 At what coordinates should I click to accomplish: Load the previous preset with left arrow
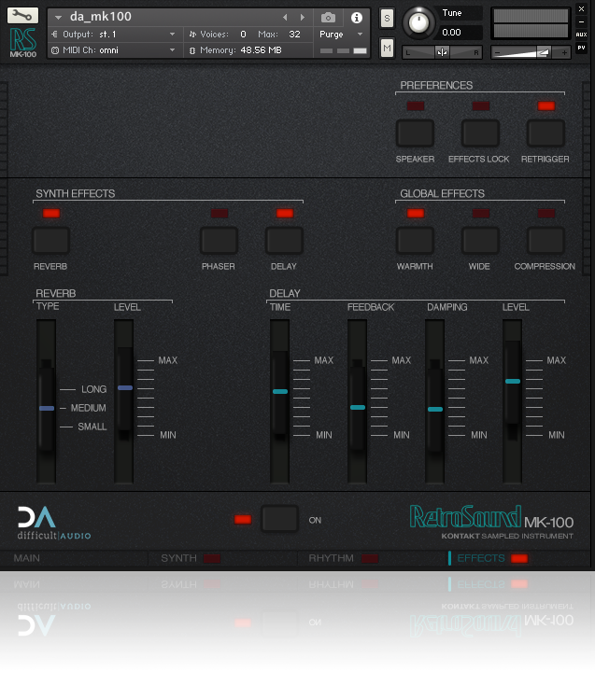[x=285, y=18]
